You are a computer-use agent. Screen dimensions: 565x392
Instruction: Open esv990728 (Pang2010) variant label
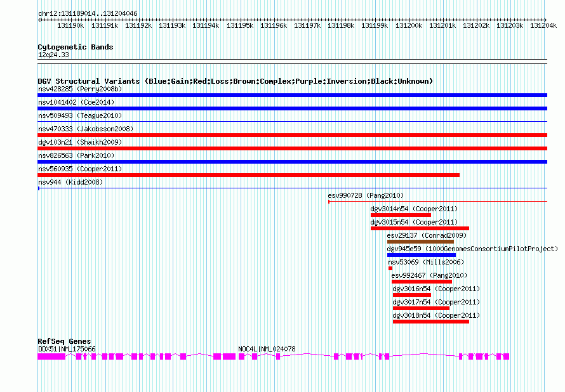coord(366,195)
